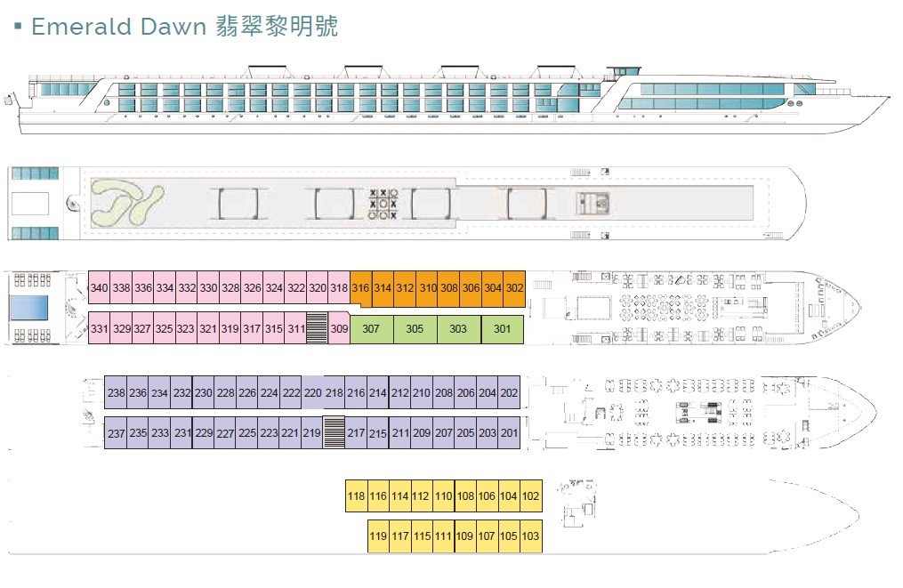Select purple cabin 211
This screenshot has height=588, width=903.
point(400,432)
